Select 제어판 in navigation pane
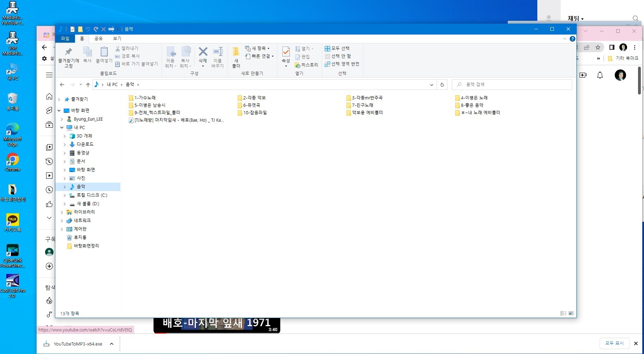Screen dimensions: 644x354 tap(80, 229)
